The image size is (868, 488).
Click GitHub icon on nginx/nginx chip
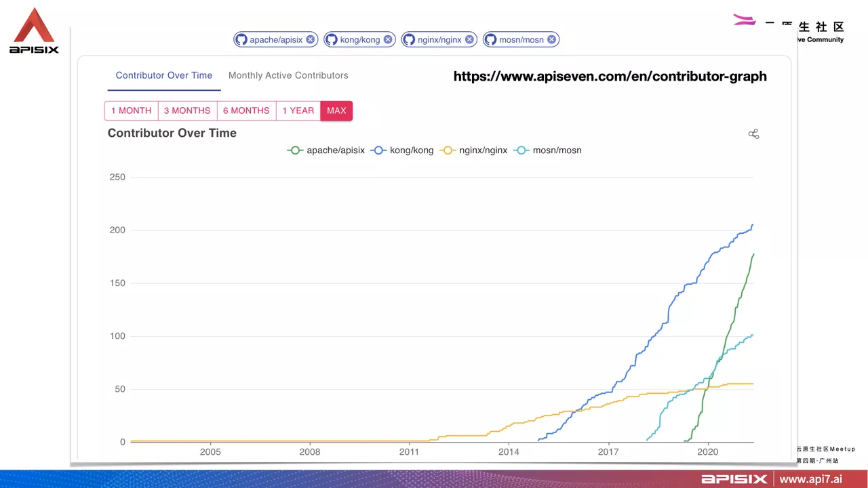(x=409, y=39)
